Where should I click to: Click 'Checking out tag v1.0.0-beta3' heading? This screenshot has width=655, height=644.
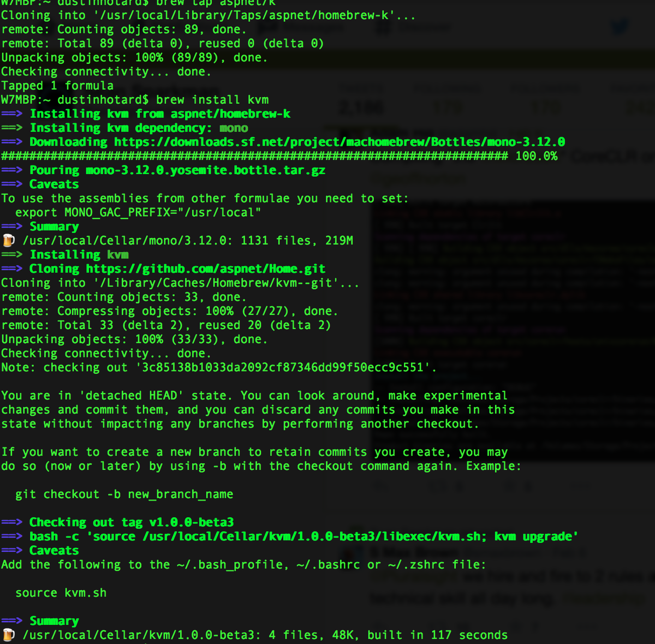point(132,522)
